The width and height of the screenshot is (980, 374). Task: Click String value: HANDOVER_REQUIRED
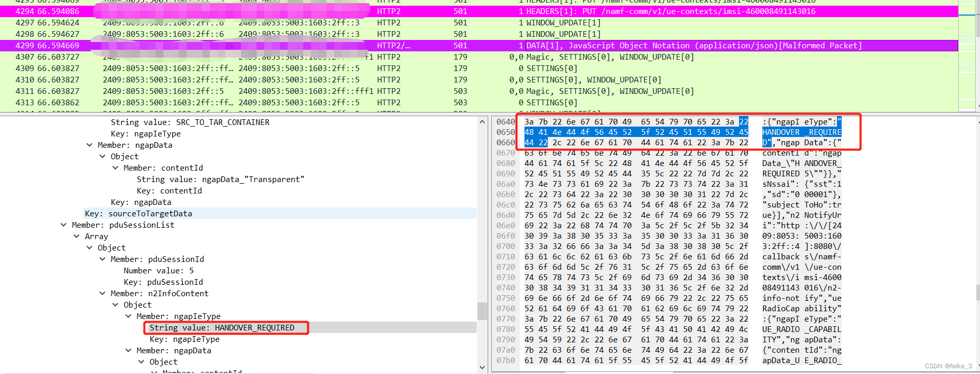(222, 328)
